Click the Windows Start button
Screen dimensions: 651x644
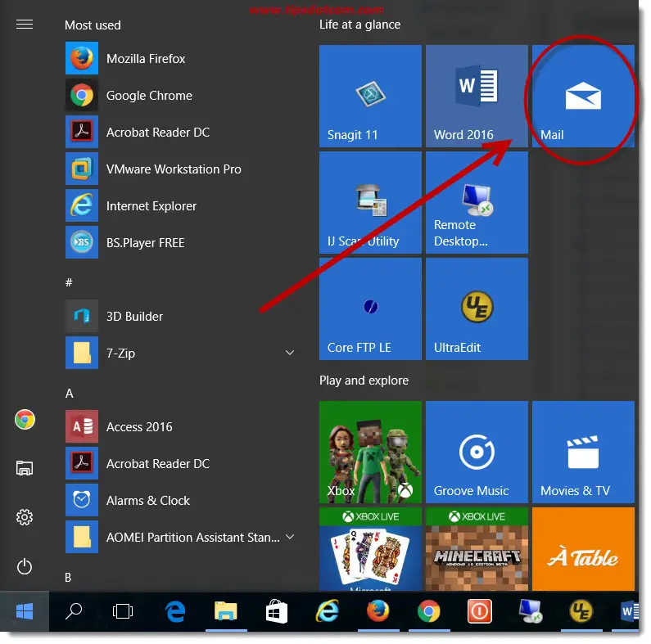(25, 611)
